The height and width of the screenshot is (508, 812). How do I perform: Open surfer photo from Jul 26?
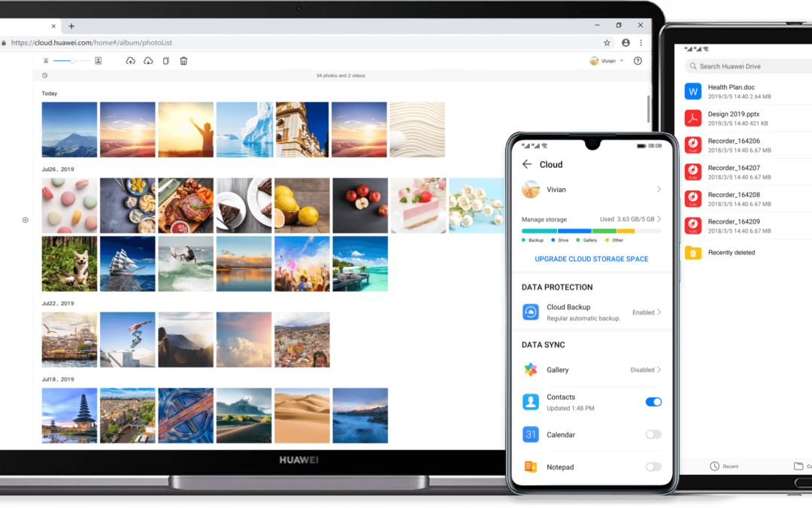tap(186, 264)
